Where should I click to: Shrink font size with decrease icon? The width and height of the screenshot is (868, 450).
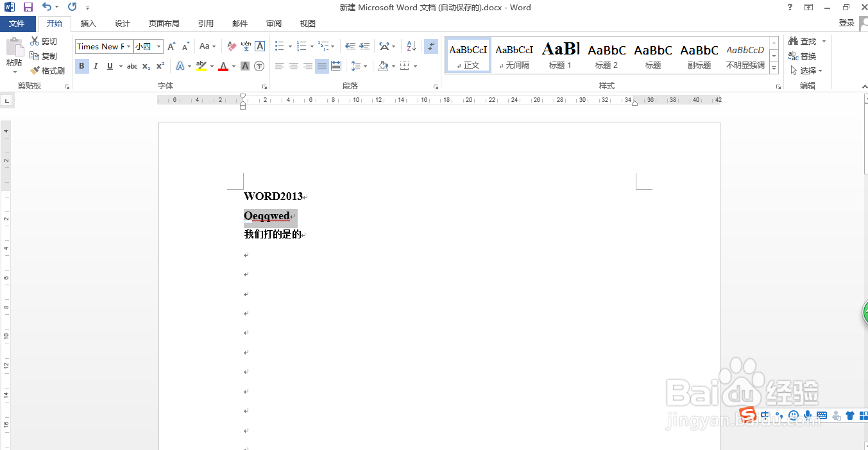[x=185, y=46]
